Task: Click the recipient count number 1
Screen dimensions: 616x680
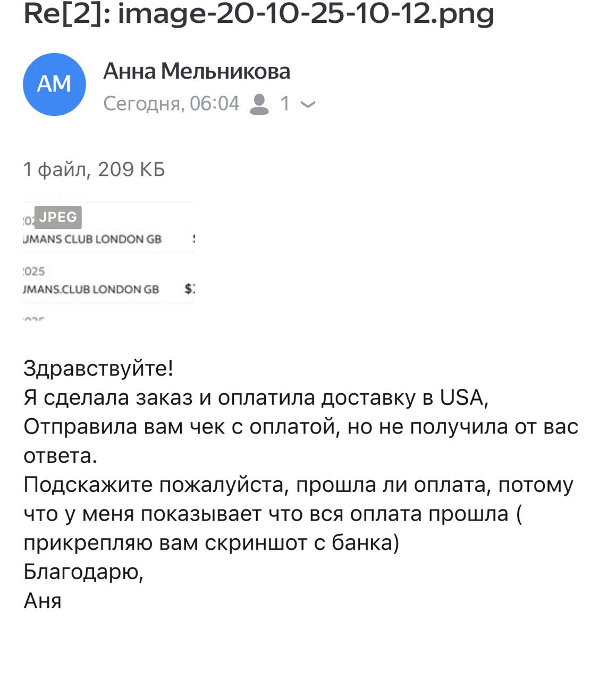Action: tap(285, 104)
